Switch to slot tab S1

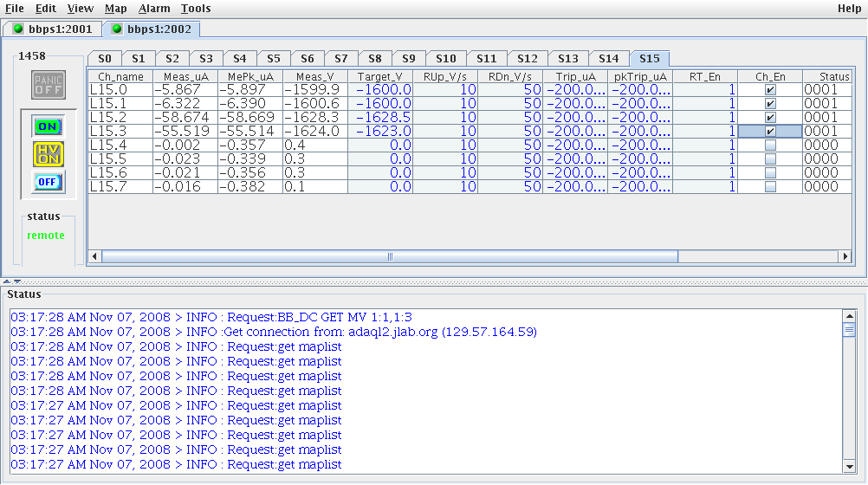pyautogui.click(x=139, y=59)
